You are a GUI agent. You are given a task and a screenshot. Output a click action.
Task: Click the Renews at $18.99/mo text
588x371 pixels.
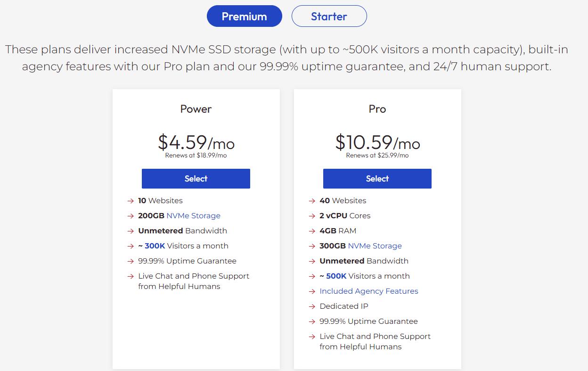pyautogui.click(x=196, y=155)
